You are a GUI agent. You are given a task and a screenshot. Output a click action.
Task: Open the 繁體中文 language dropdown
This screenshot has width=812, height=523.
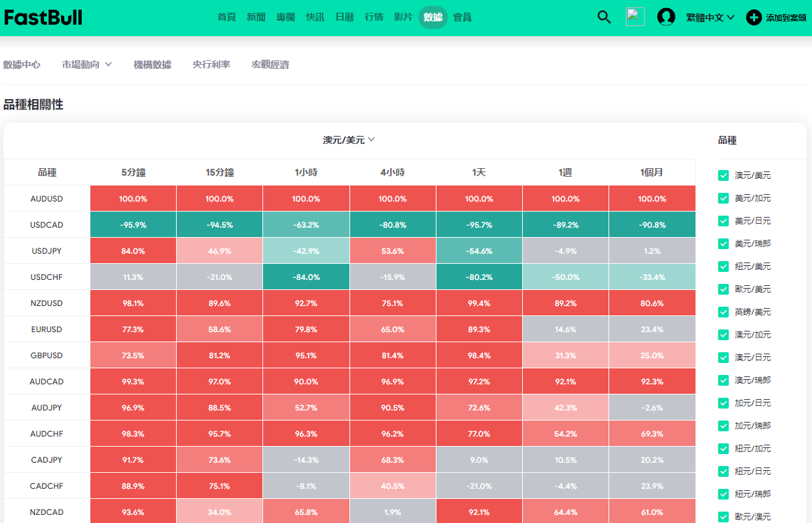point(710,17)
